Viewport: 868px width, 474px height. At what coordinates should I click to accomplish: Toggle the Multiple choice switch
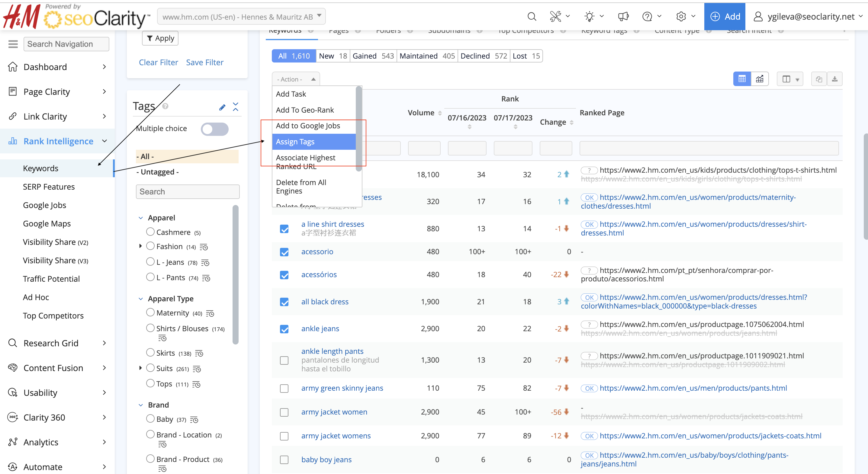215,129
